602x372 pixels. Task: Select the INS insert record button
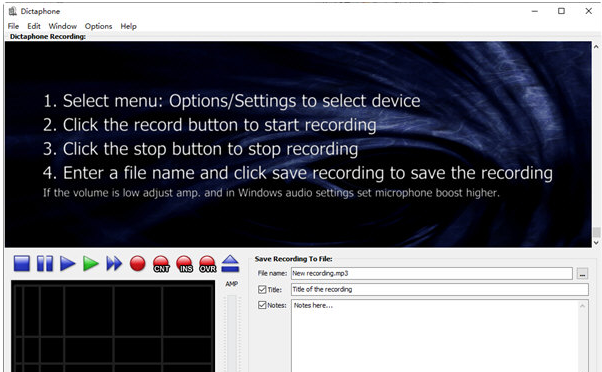coord(185,264)
